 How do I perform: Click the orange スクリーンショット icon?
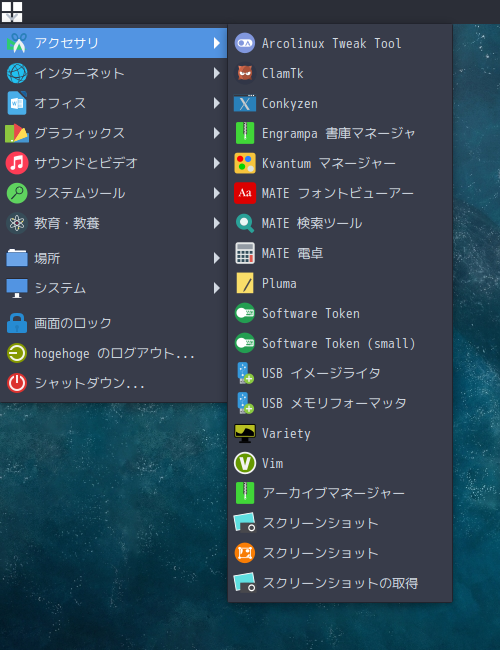click(245, 553)
